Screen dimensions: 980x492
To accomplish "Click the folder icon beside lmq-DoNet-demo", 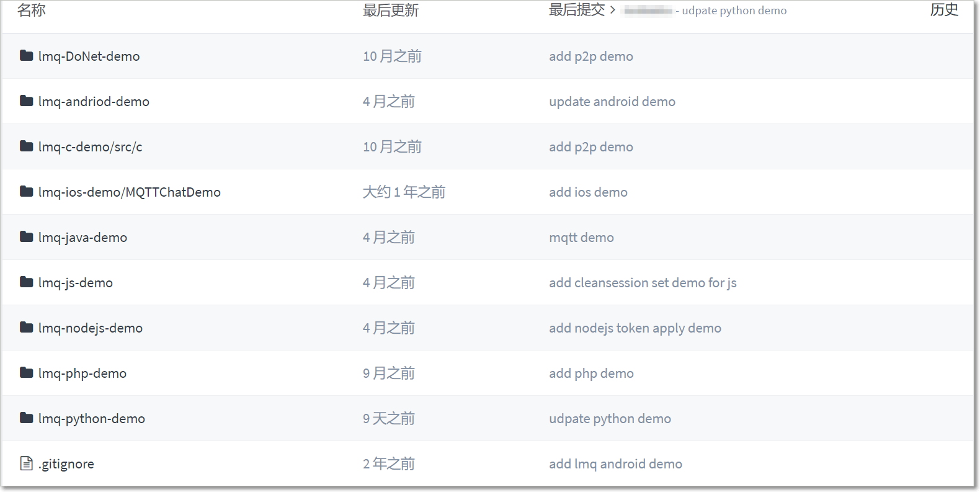I will click(x=26, y=56).
